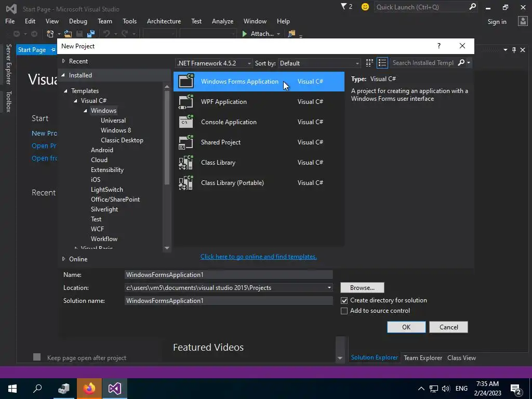532x399 pixels.
Task: Check Add to source control
Action: (x=344, y=311)
